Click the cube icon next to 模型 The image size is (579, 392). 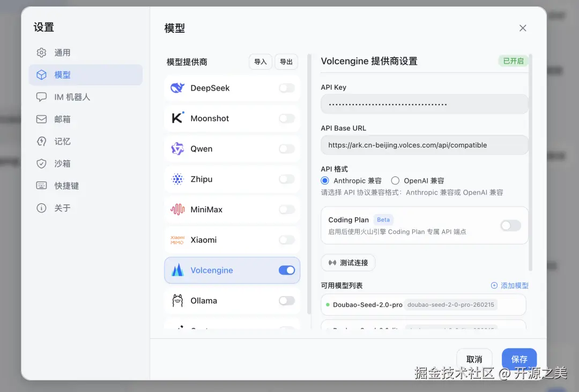tap(41, 75)
